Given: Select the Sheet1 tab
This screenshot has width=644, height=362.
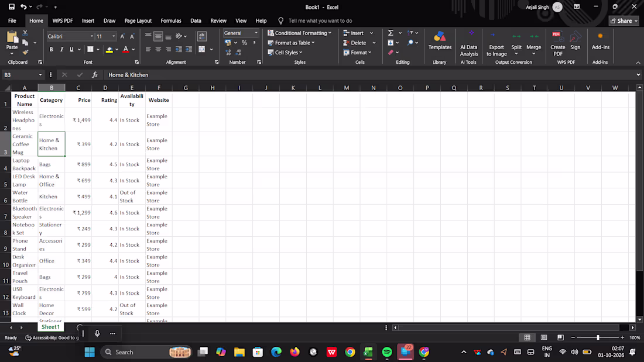Looking at the screenshot, I should [50, 327].
